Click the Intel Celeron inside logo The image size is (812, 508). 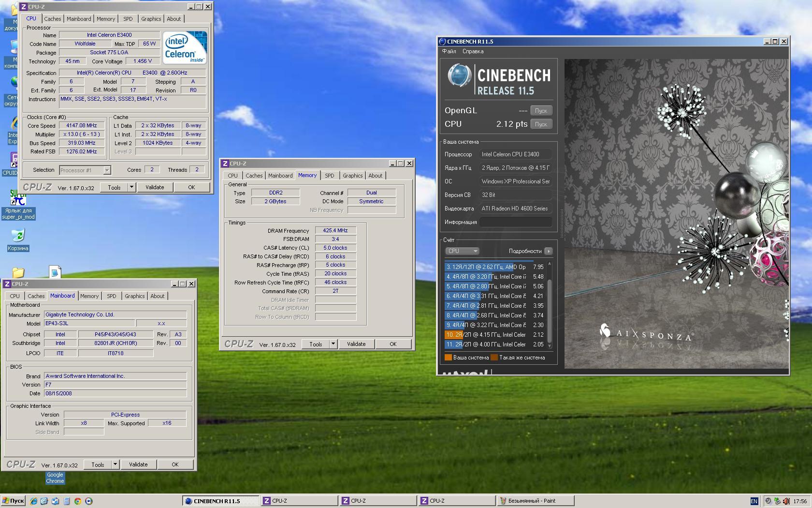[185, 47]
